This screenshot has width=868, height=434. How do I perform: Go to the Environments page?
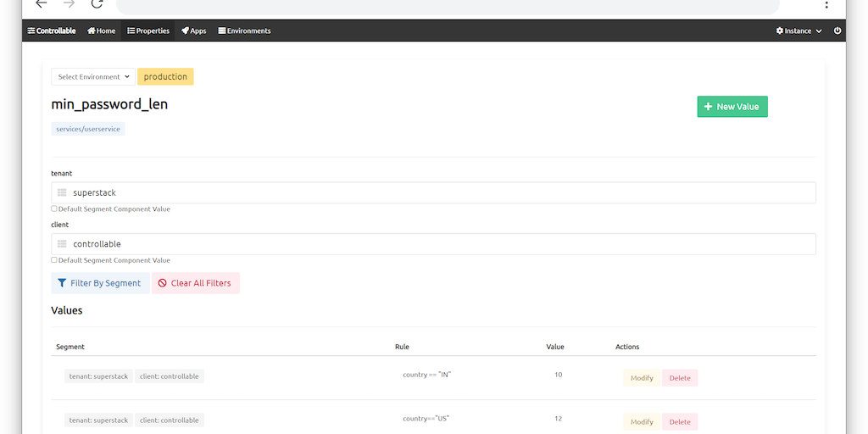[x=244, y=31]
